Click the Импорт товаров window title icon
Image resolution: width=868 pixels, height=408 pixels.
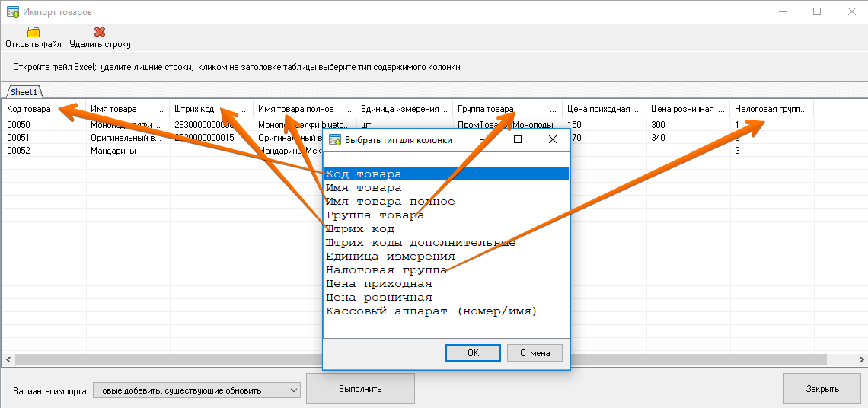tap(13, 11)
